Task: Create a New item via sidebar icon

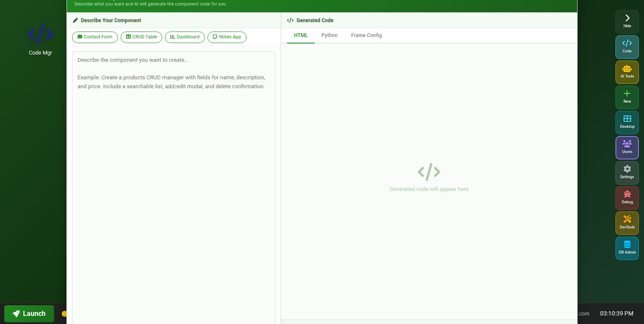Action: coord(627,97)
